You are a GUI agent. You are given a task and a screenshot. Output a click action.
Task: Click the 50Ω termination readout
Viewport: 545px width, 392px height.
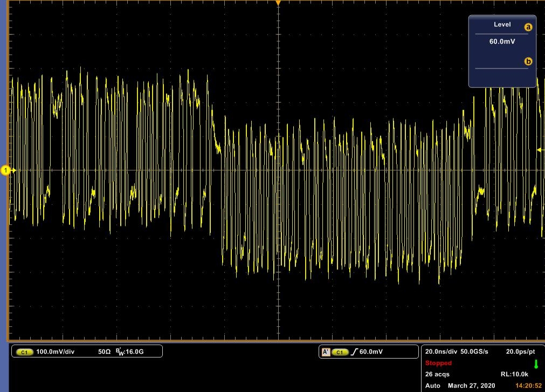coord(104,352)
